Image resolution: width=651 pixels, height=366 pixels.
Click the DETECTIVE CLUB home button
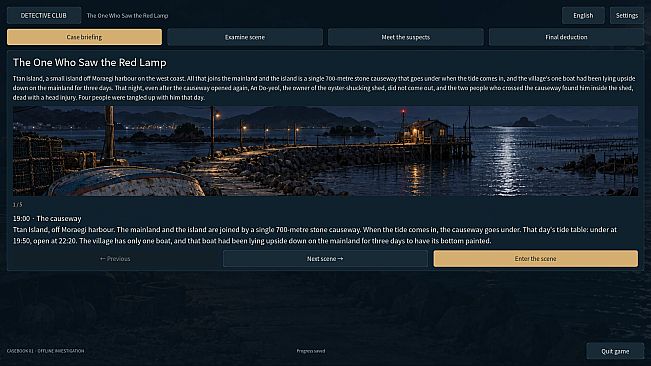pos(44,15)
